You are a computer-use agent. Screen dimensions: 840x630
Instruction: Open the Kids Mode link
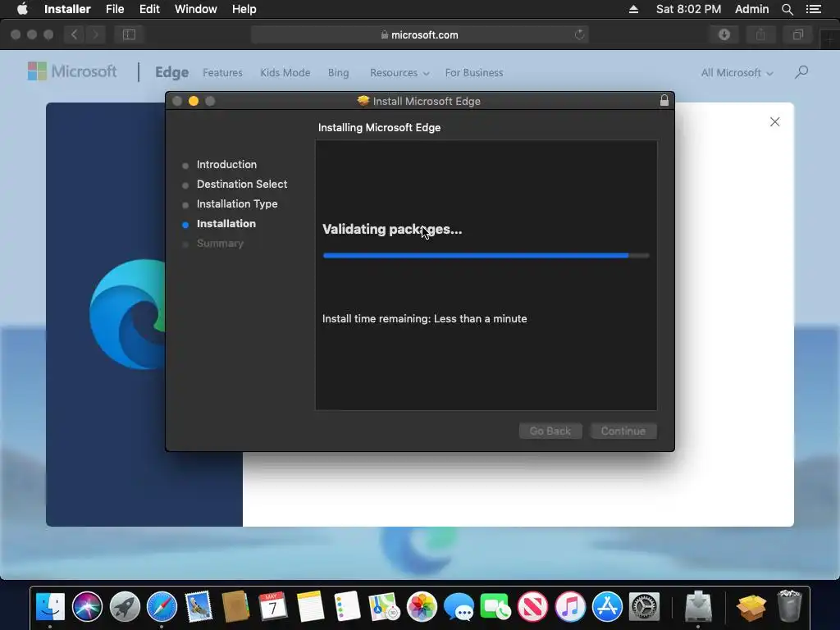[x=285, y=72]
